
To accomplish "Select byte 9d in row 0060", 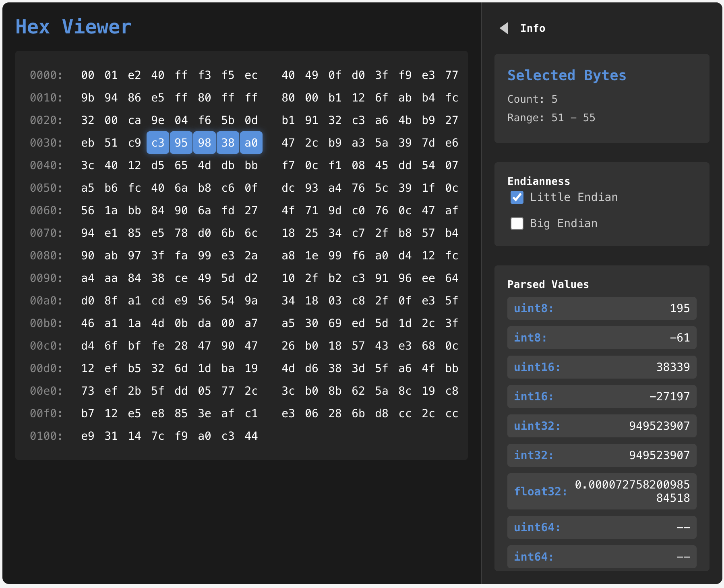I will 335,210.
